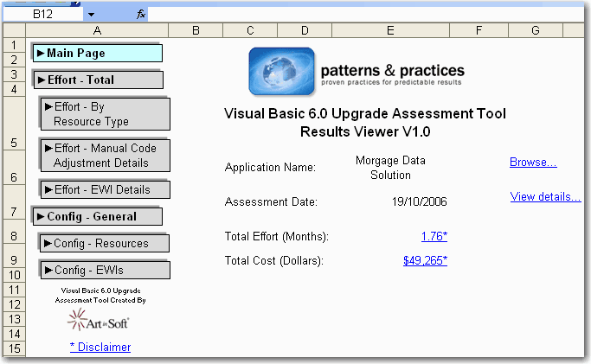Screen dimensions: 591x364
Task: Open Config - Resources page
Action: click(104, 243)
